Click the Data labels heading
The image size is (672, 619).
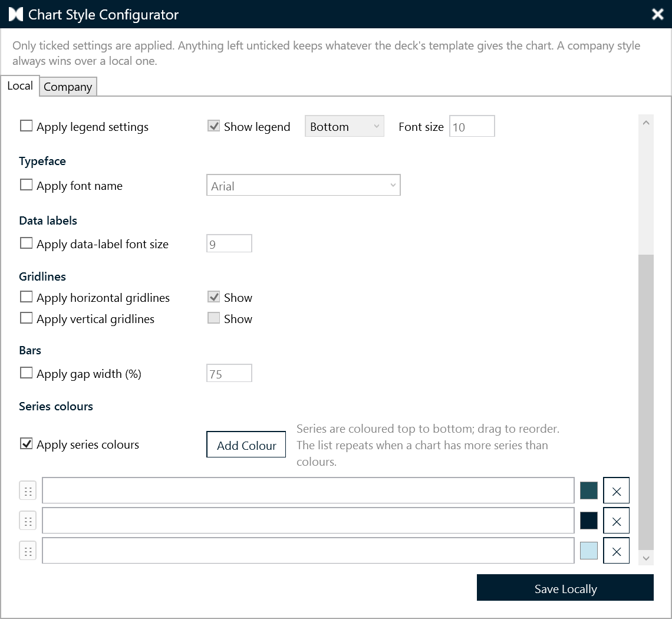(x=48, y=220)
